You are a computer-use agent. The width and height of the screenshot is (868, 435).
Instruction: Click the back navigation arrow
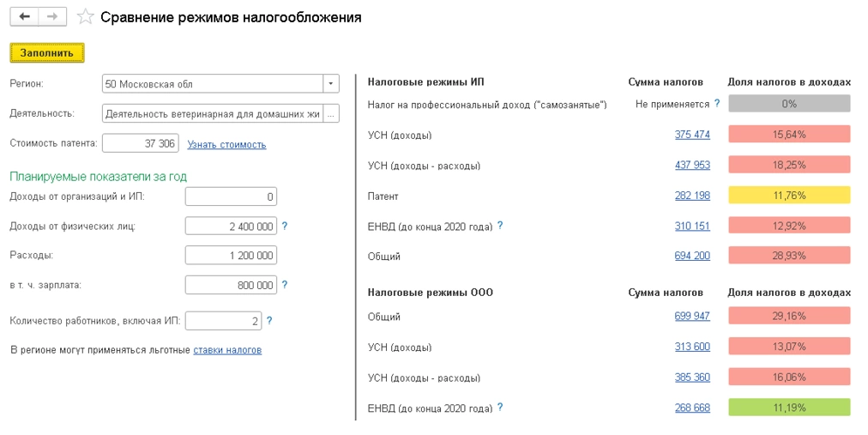pos(24,17)
